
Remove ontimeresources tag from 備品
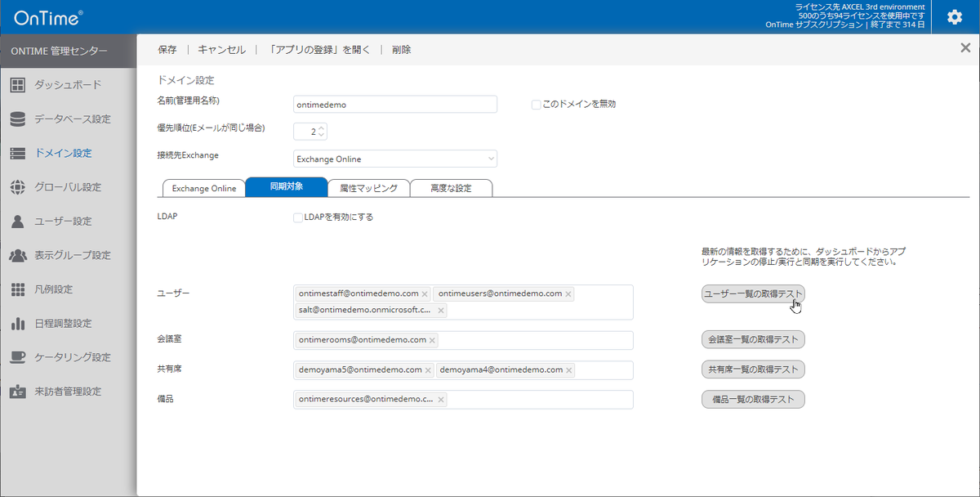441,400
